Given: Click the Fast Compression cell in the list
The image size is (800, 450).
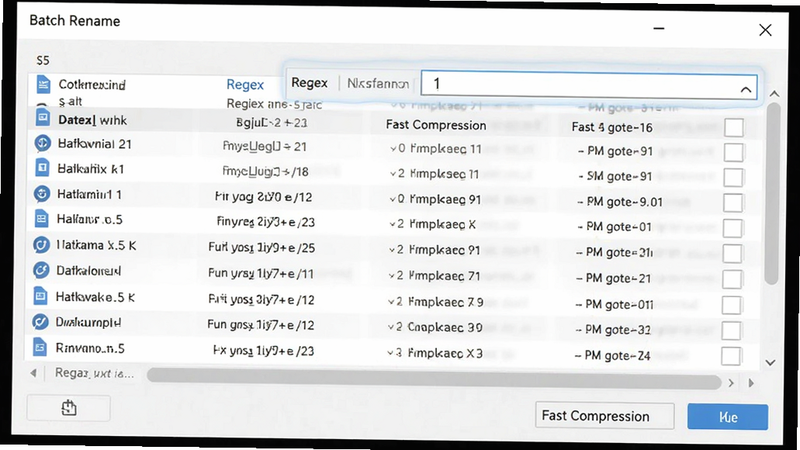Looking at the screenshot, I should click(x=436, y=125).
